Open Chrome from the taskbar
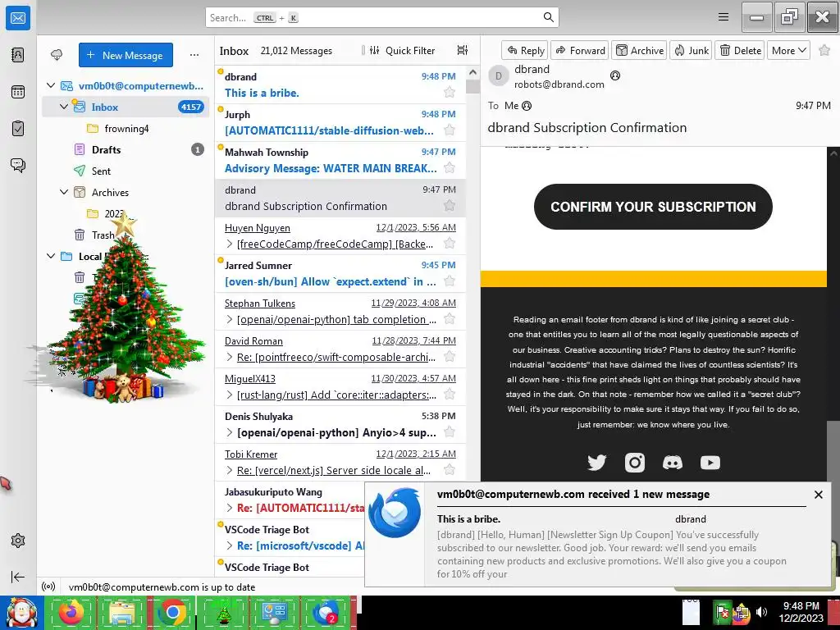The width and height of the screenshot is (840, 630). tap(172, 613)
